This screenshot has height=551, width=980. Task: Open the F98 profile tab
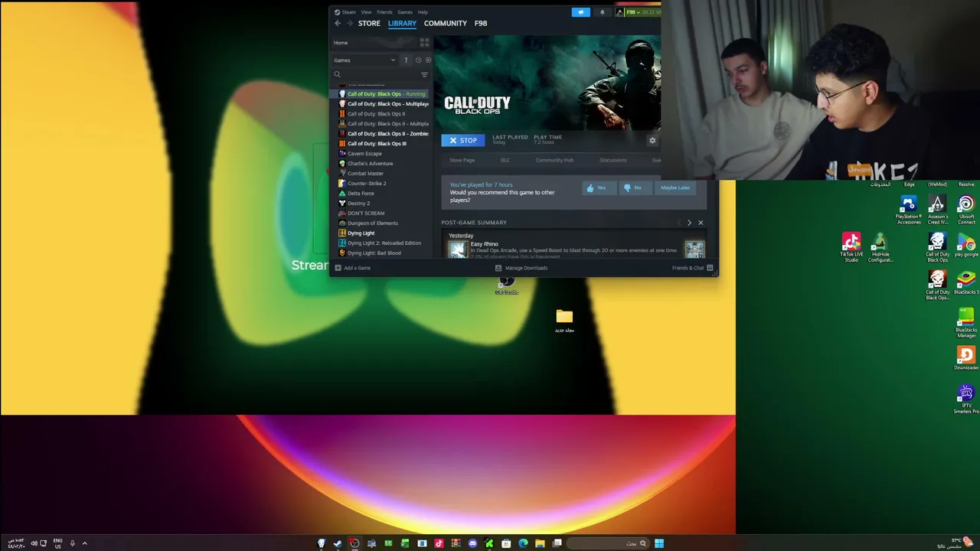481,23
